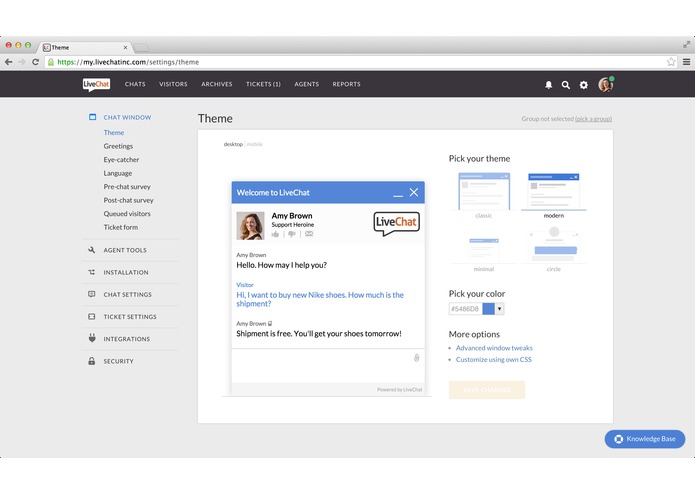
Task: Open Pre-chat survey in sidebar
Action: pos(127,187)
